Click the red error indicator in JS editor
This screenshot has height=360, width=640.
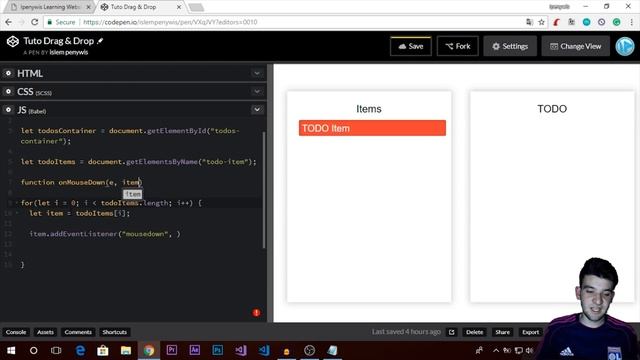[x=256, y=313]
